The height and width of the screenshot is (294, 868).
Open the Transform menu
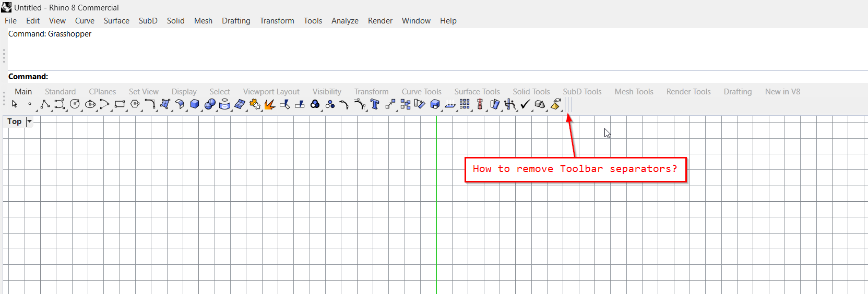(x=277, y=21)
